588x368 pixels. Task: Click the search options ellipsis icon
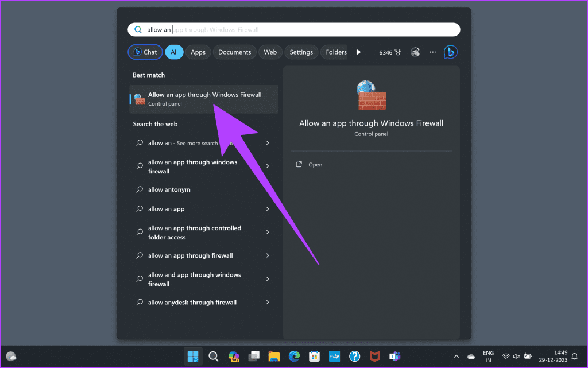coord(432,52)
